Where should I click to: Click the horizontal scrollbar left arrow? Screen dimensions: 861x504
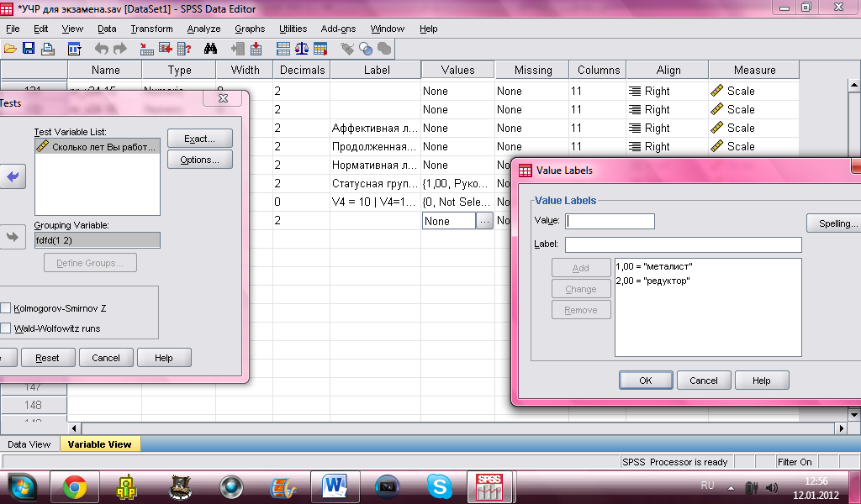tap(75, 428)
